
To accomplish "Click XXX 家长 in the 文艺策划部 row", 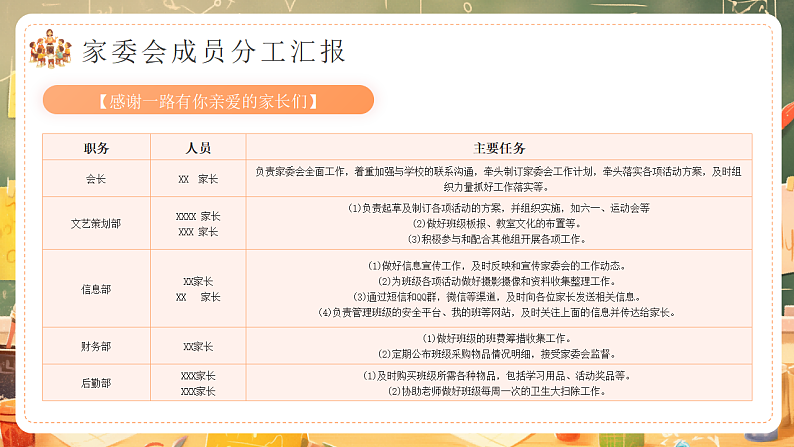I will (x=198, y=231).
